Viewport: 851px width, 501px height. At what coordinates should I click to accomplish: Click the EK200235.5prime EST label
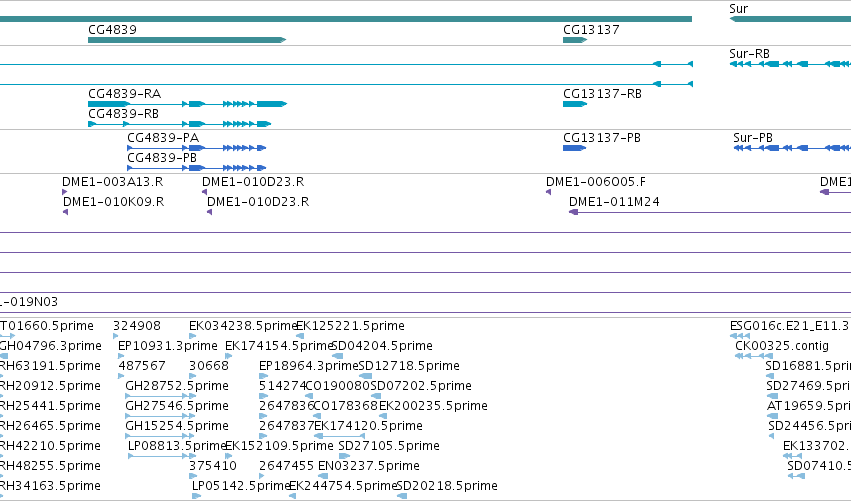pyautogui.click(x=433, y=406)
